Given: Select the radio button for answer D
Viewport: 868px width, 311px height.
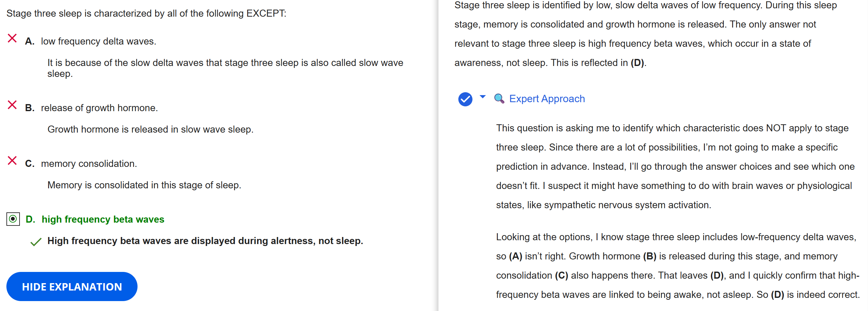Looking at the screenshot, I should 13,219.
